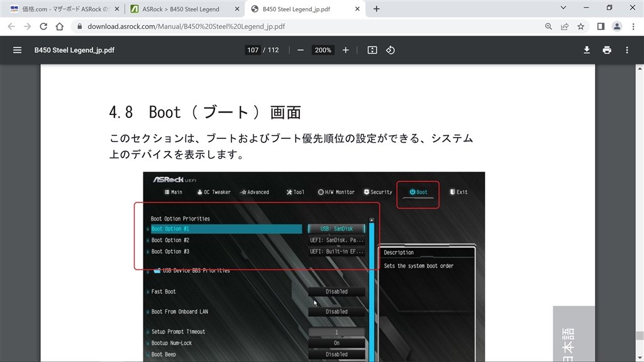Bookmark this page with star

pyautogui.click(x=580, y=26)
